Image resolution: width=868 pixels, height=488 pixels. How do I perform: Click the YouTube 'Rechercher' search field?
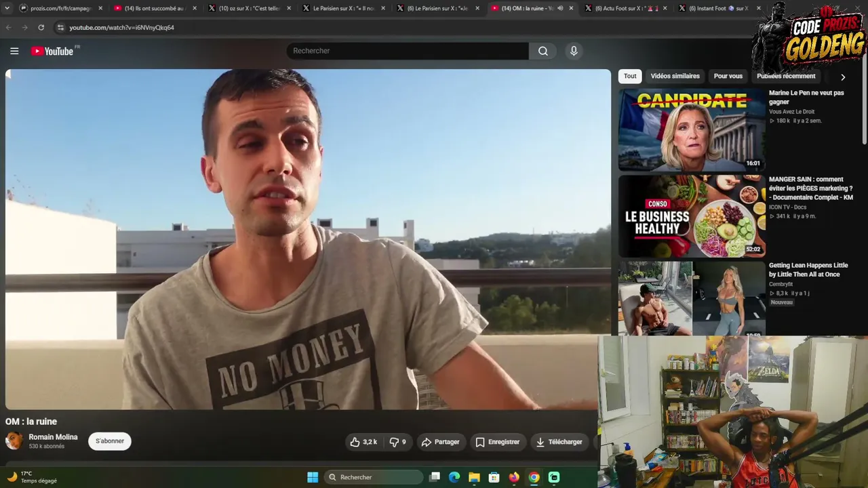pyautogui.click(x=408, y=51)
